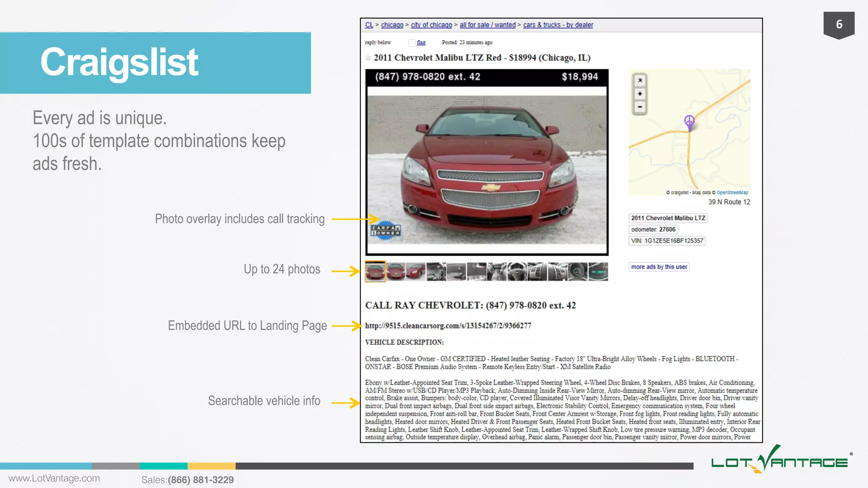Select the third red car thumbnail
The width and height of the screenshot is (868, 488).
click(x=415, y=272)
